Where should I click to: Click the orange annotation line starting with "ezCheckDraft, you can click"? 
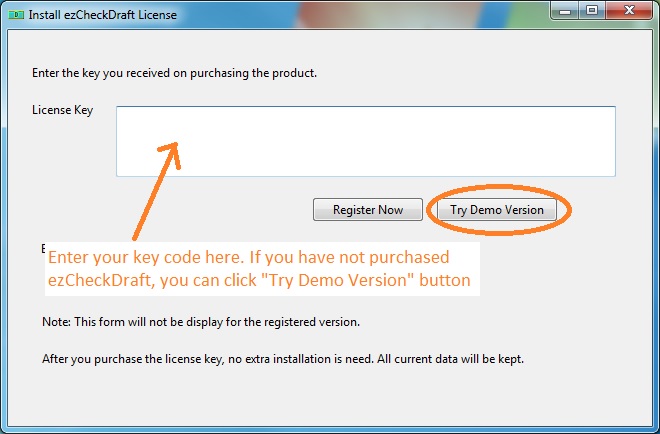[258, 280]
